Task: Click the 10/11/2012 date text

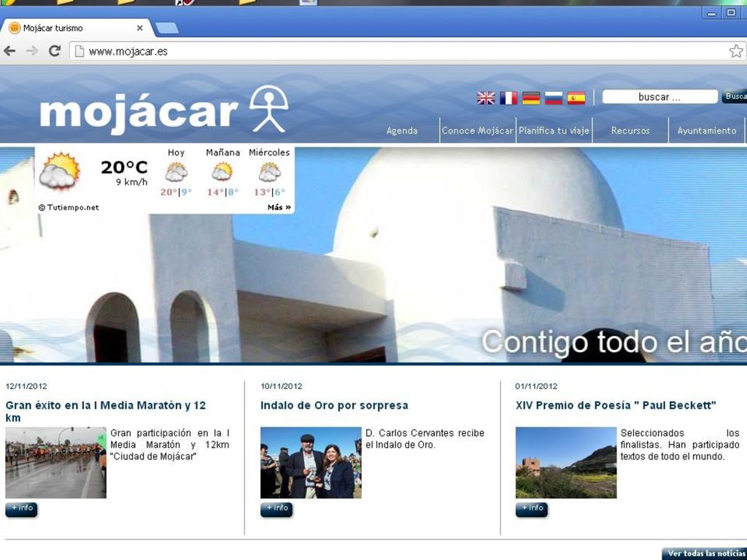Action: tap(281, 386)
